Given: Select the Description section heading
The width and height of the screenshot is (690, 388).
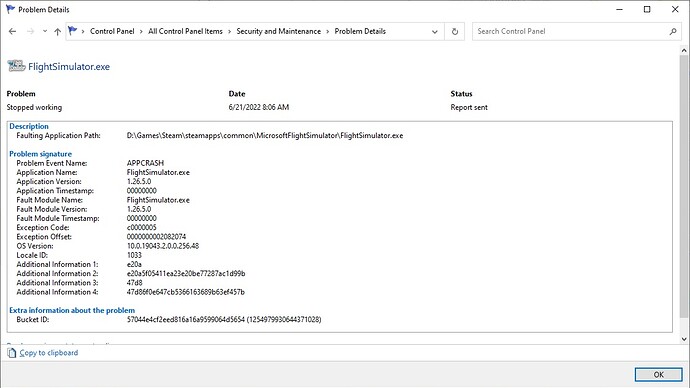Looking at the screenshot, I should [29, 126].
